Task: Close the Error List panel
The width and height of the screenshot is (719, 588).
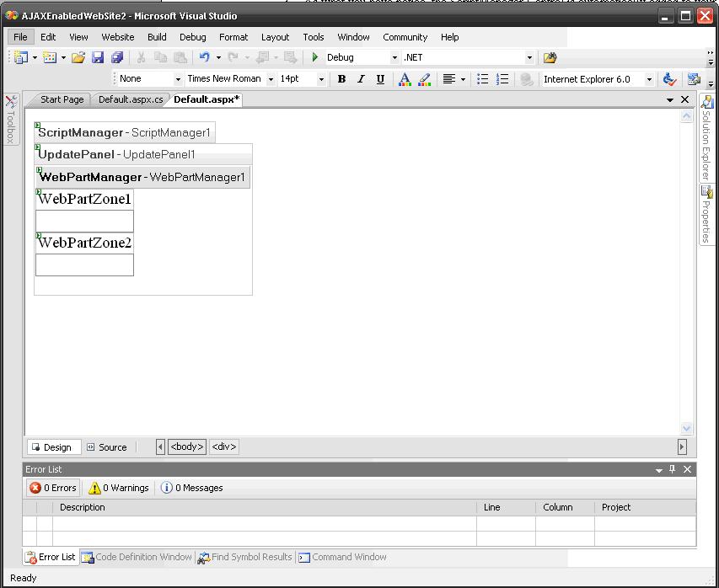Action: click(x=687, y=469)
